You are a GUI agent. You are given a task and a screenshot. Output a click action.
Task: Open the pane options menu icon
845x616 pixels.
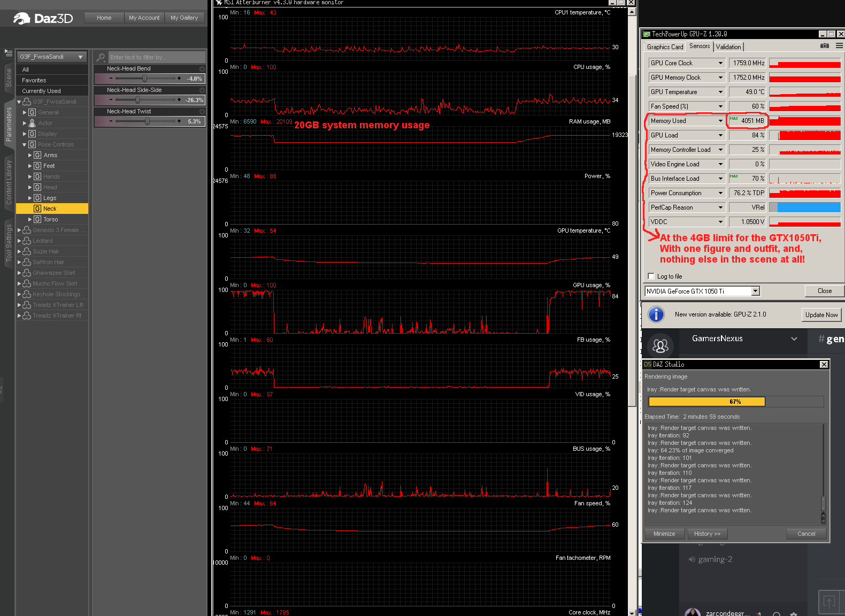coord(8,53)
